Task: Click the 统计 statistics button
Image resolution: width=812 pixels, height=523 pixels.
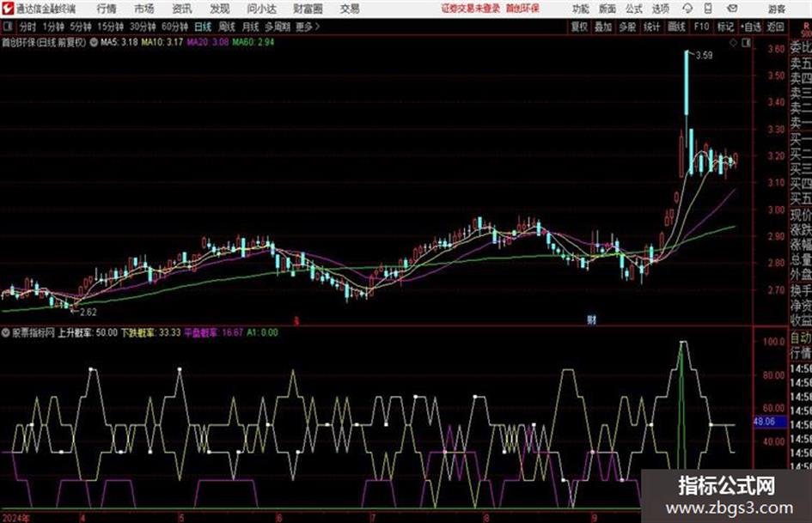Action: click(x=651, y=27)
